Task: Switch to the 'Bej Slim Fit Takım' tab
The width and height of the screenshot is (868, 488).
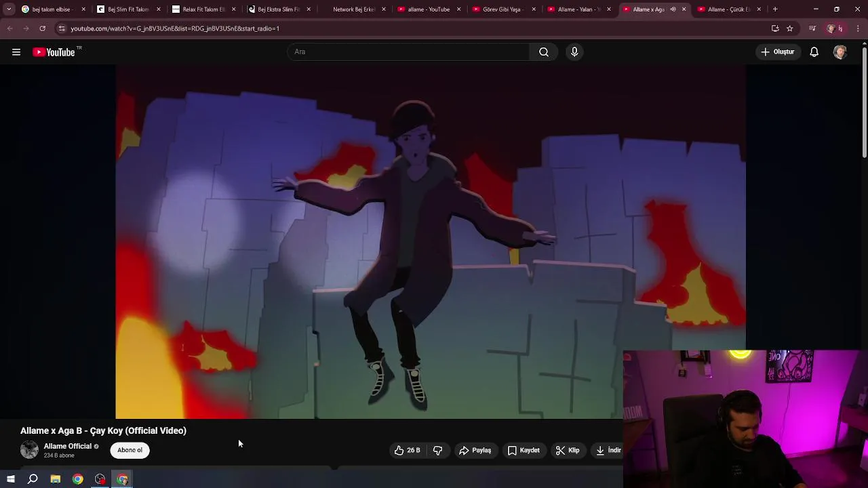Action: click(x=127, y=9)
